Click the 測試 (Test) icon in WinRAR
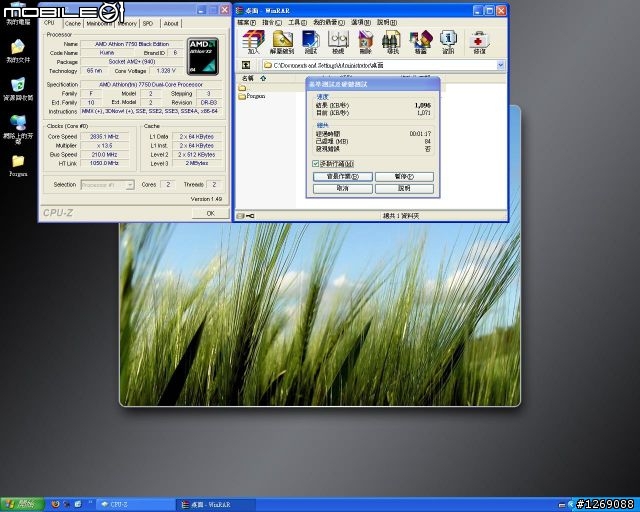This screenshot has height=512, width=640. [311, 42]
